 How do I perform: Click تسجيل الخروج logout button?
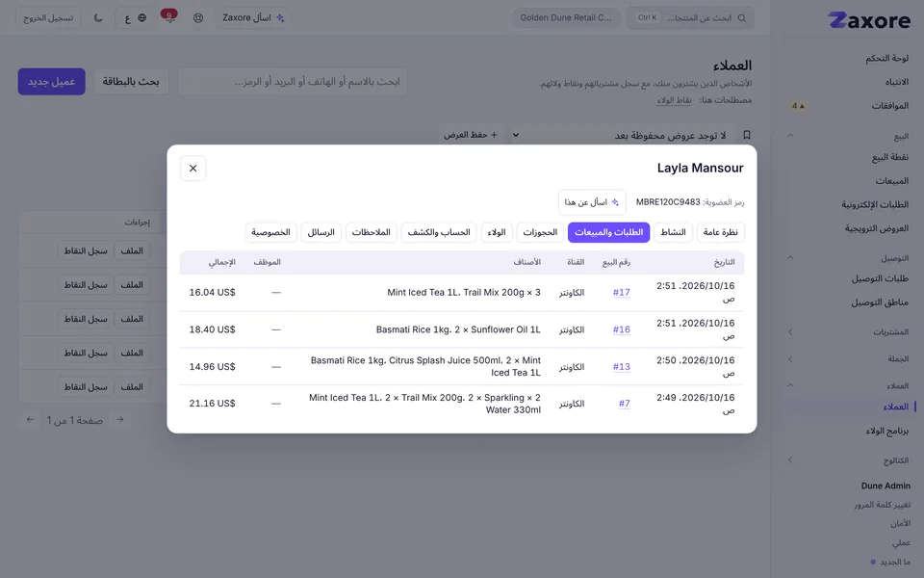[48, 17]
